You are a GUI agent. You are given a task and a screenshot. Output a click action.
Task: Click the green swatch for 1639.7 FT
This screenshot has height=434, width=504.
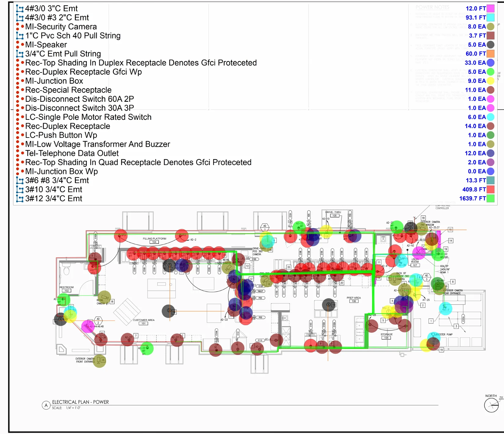491,198
